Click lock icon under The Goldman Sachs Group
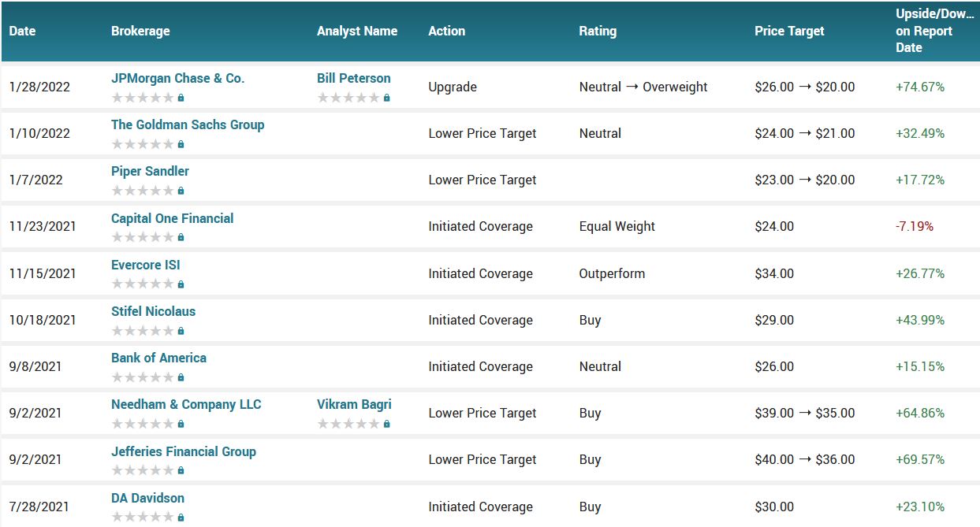This screenshot has height=527, width=980. 181,144
